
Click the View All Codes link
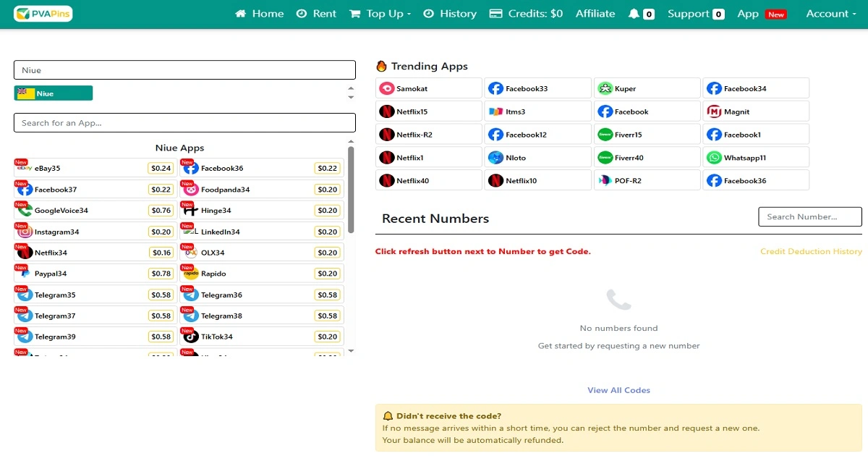pos(618,390)
